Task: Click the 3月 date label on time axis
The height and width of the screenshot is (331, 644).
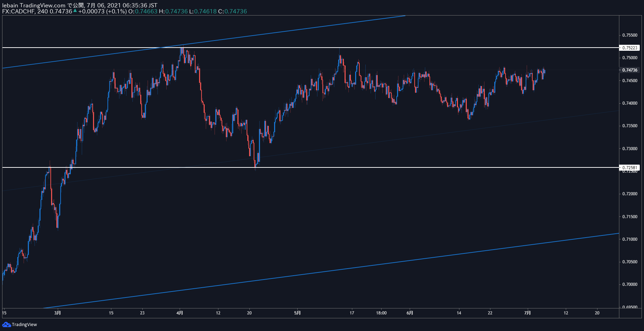Action: (x=58, y=313)
